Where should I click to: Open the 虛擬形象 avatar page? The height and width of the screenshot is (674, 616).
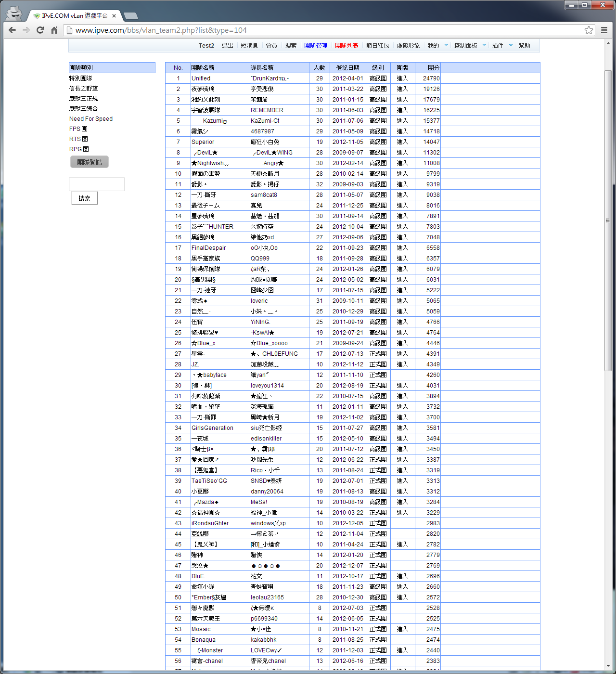408,46
